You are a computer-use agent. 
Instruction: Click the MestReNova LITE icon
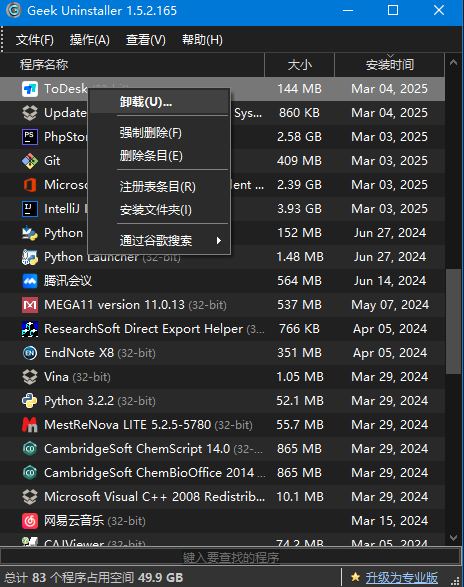[x=30, y=425]
